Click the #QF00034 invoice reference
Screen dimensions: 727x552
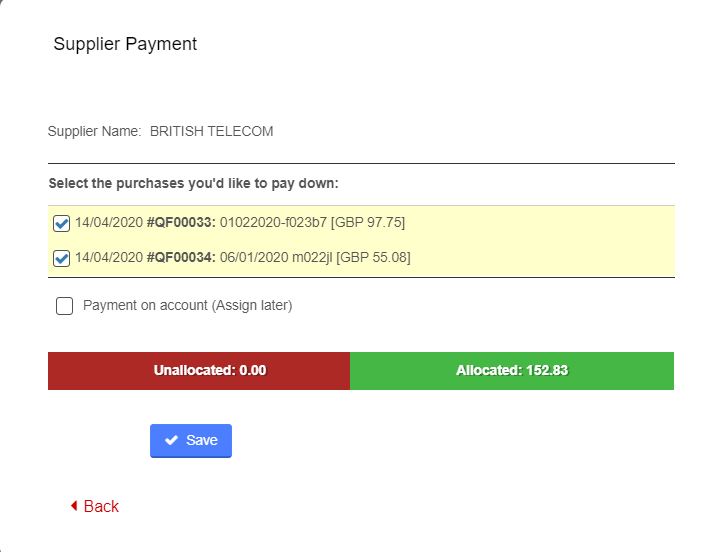181,258
